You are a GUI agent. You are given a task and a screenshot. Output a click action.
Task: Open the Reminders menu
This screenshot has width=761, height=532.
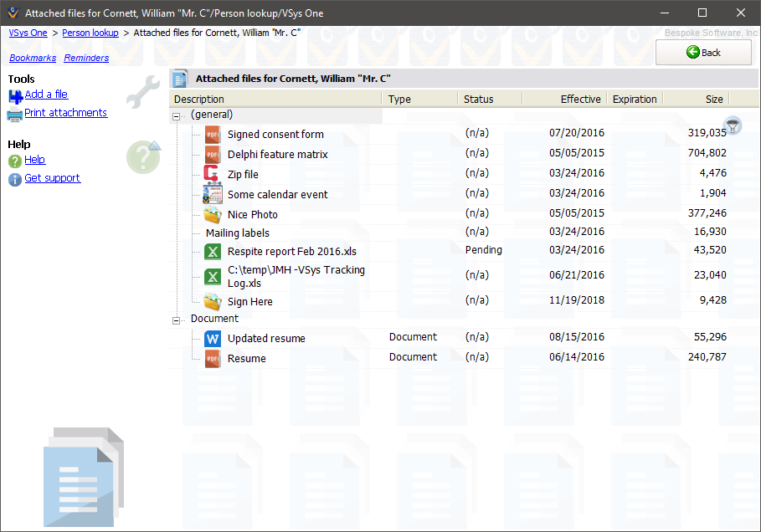pos(86,58)
